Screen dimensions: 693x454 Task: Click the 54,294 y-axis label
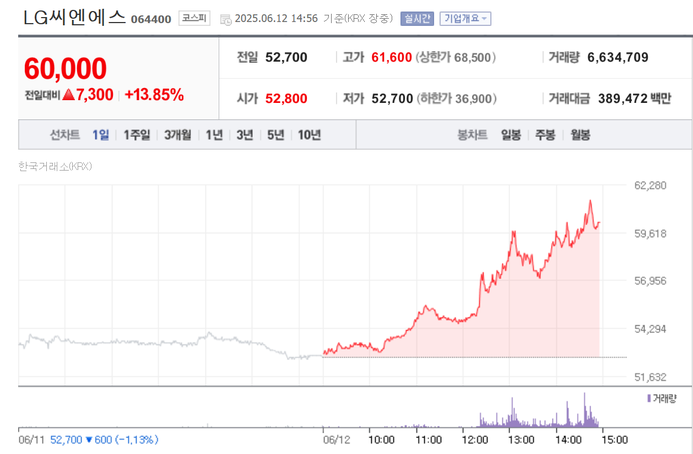[650, 329]
